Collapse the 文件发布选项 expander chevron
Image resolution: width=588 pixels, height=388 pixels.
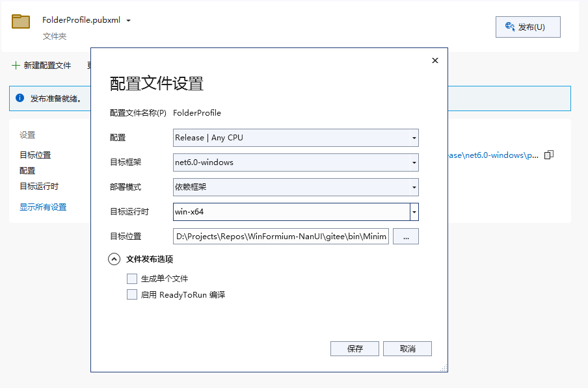pos(114,259)
